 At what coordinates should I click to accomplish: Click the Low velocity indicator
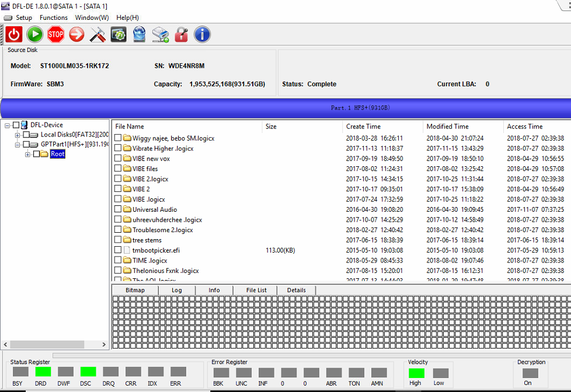tap(440, 373)
